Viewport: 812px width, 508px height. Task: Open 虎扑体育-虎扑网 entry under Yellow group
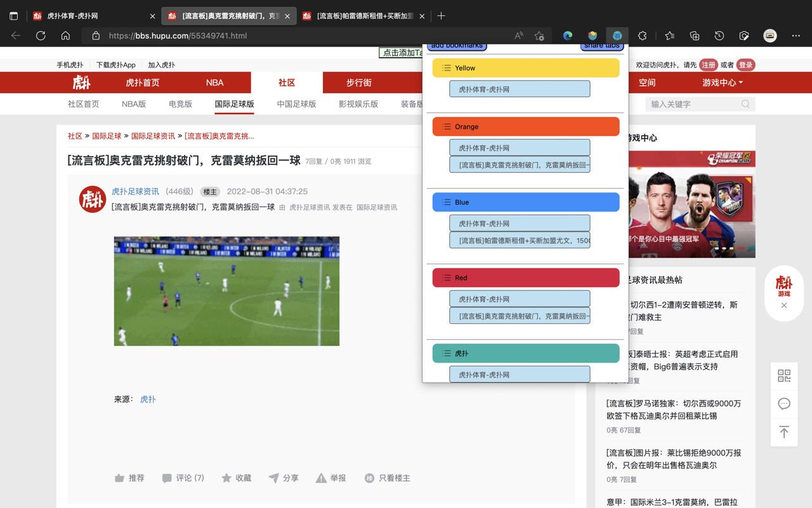tap(520, 89)
